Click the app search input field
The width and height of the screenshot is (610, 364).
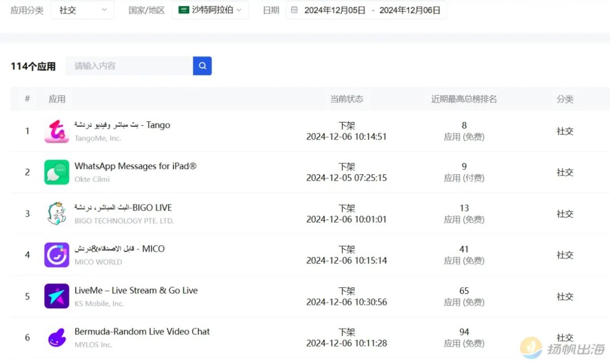129,66
